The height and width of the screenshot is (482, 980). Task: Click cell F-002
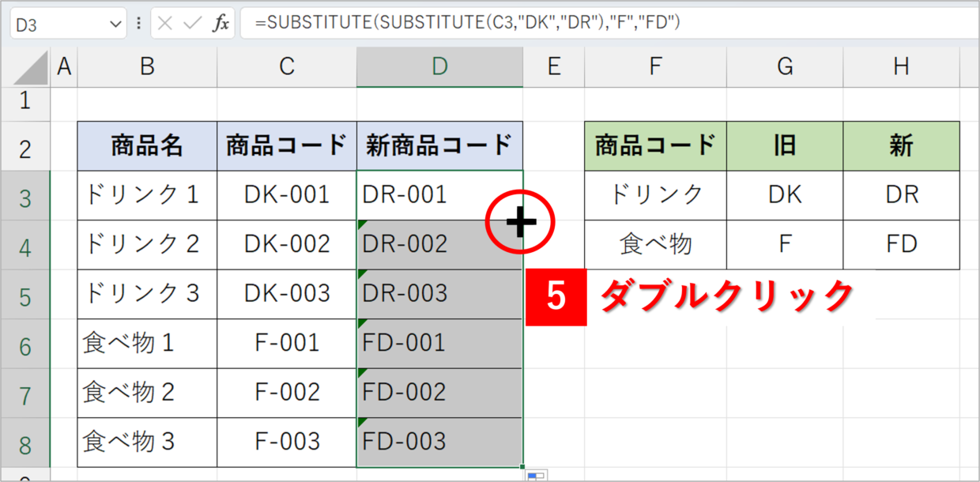click(x=287, y=394)
